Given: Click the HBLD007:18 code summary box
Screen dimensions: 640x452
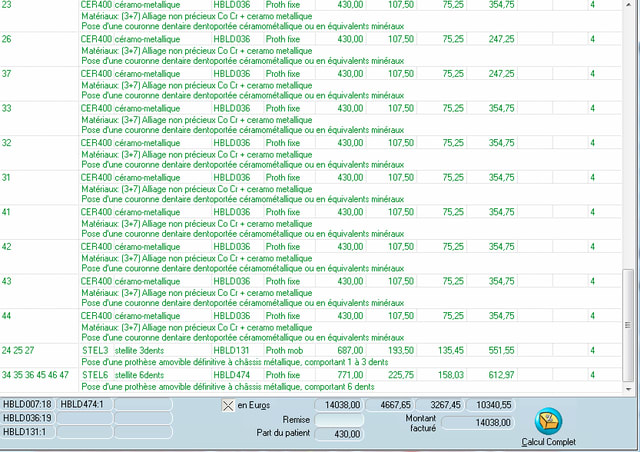Looking at the screenshot, I should [28, 404].
